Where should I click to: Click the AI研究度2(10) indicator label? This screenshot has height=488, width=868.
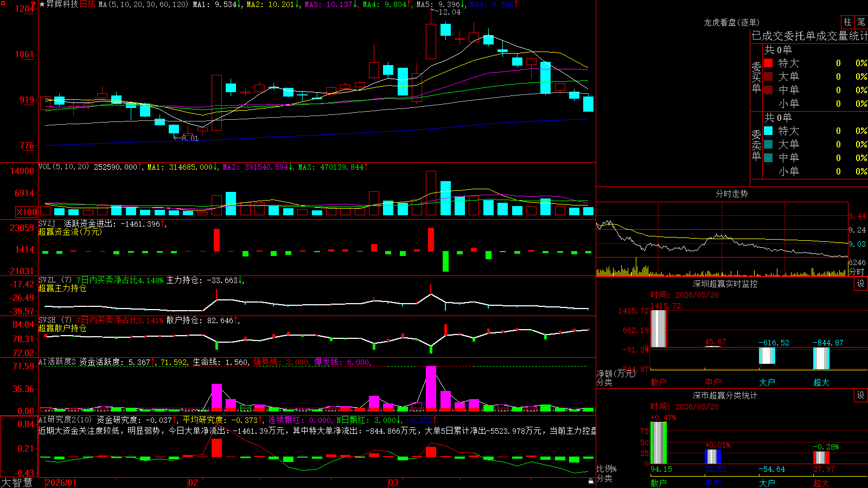66,420
